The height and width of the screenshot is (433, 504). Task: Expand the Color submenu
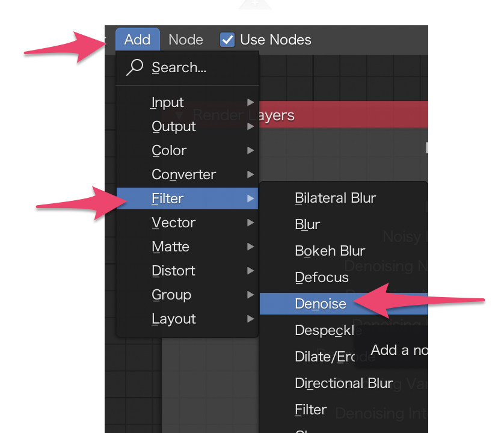[188, 150]
